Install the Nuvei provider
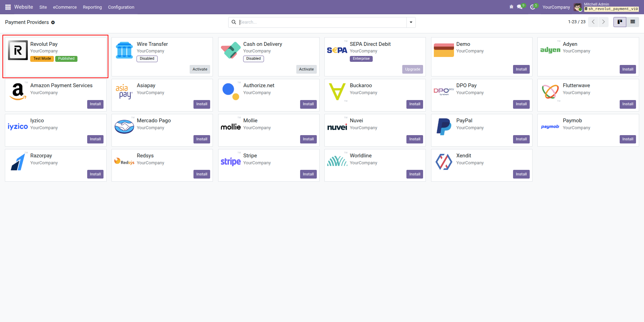The image size is (644, 322). tap(415, 139)
